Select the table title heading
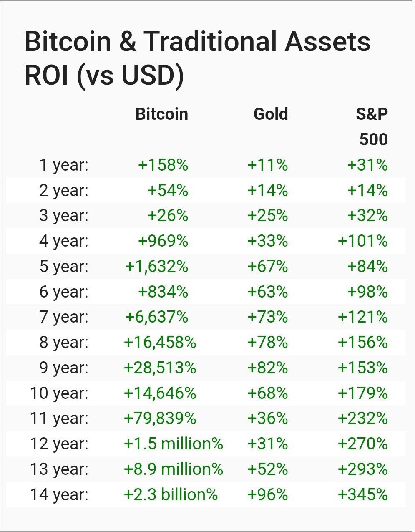Image resolution: width=415 pixels, height=532 pixels. 197,58
